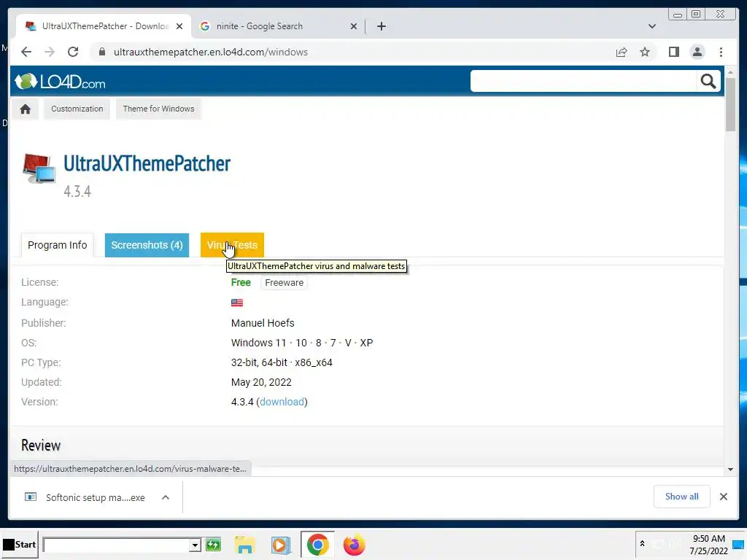
Task: Expand the taskbar address dropdown arrow
Action: [194, 545]
